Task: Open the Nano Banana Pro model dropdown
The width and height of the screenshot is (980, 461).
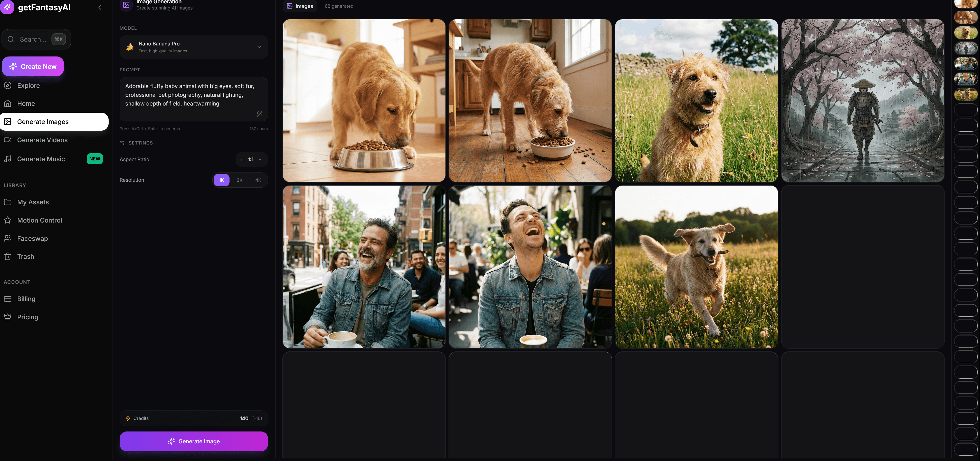Action: point(194,47)
